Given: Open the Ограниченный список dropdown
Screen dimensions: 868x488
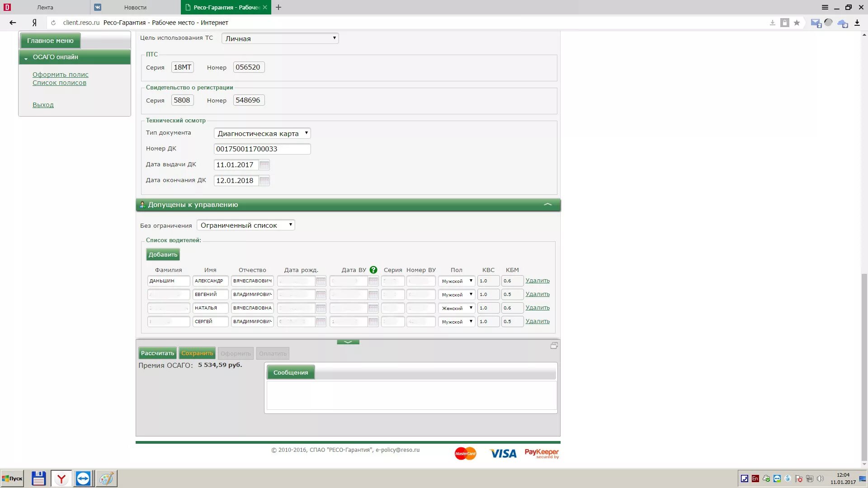Looking at the screenshot, I should pyautogui.click(x=246, y=225).
